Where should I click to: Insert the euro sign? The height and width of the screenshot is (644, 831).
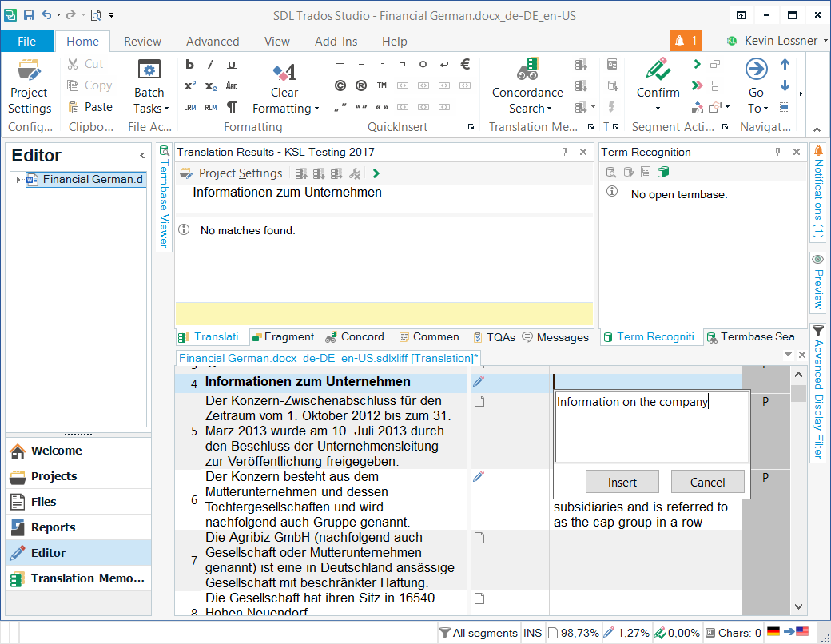[x=465, y=64]
